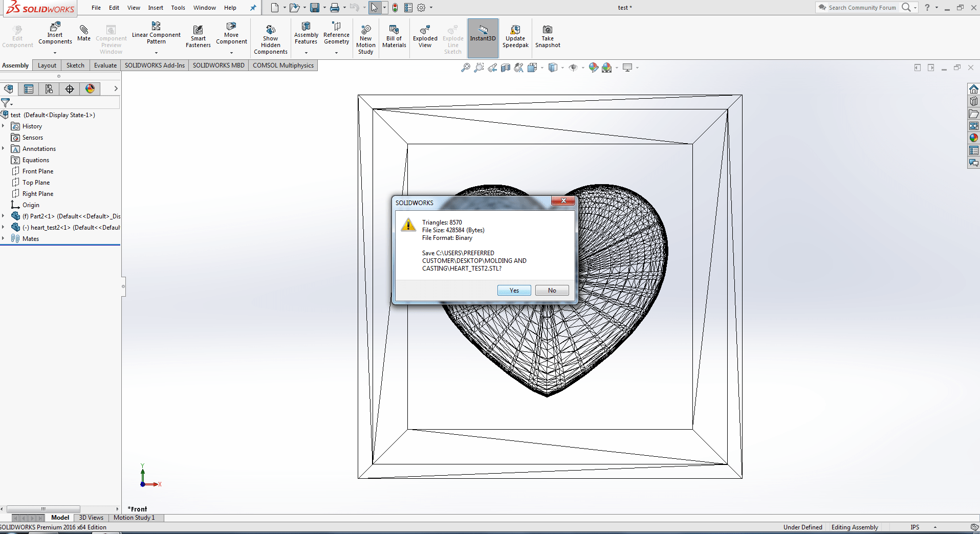Open Assembly Features dropdown arrow
980x534 pixels.
(306, 53)
